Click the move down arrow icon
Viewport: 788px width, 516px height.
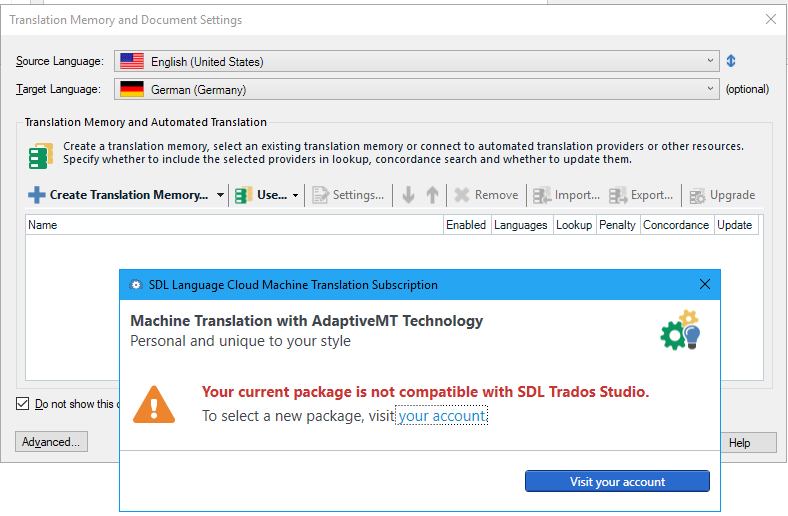[409, 195]
